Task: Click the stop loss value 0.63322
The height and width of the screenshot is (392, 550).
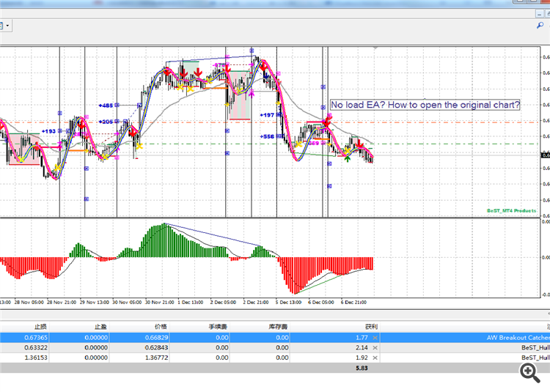Action: pyautogui.click(x=36, y=348)
